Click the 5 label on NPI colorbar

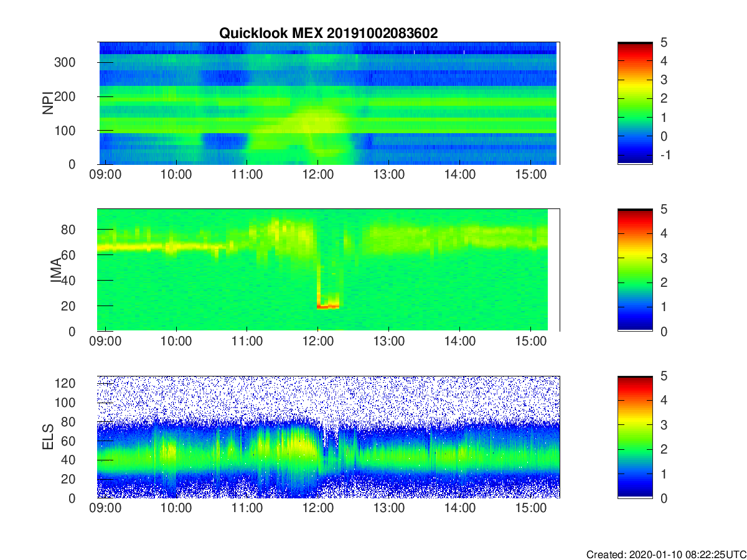coord(664,42)
